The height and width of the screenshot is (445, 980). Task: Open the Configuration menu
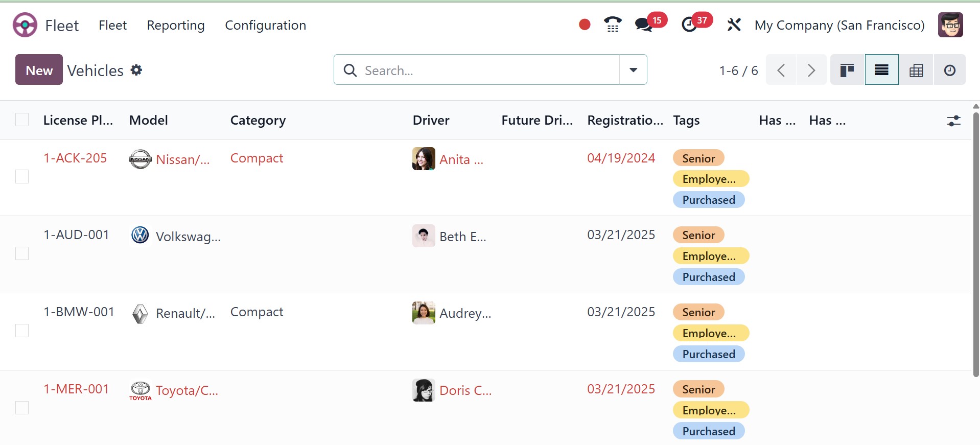(265, 25)
